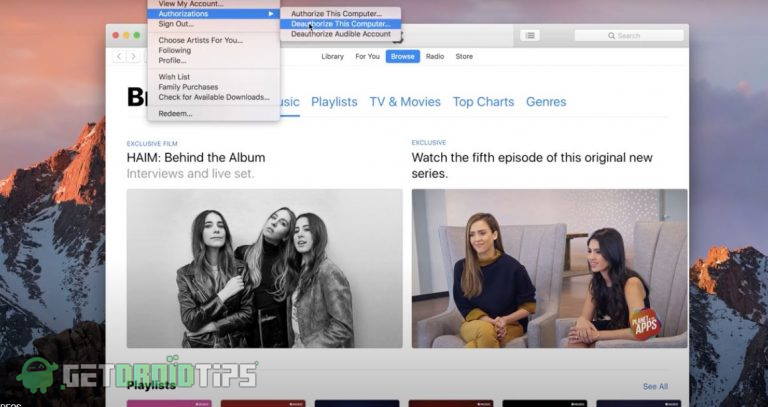Switch to the Library tab
Screen dimensions: 768x407
[x=333, y=56]
